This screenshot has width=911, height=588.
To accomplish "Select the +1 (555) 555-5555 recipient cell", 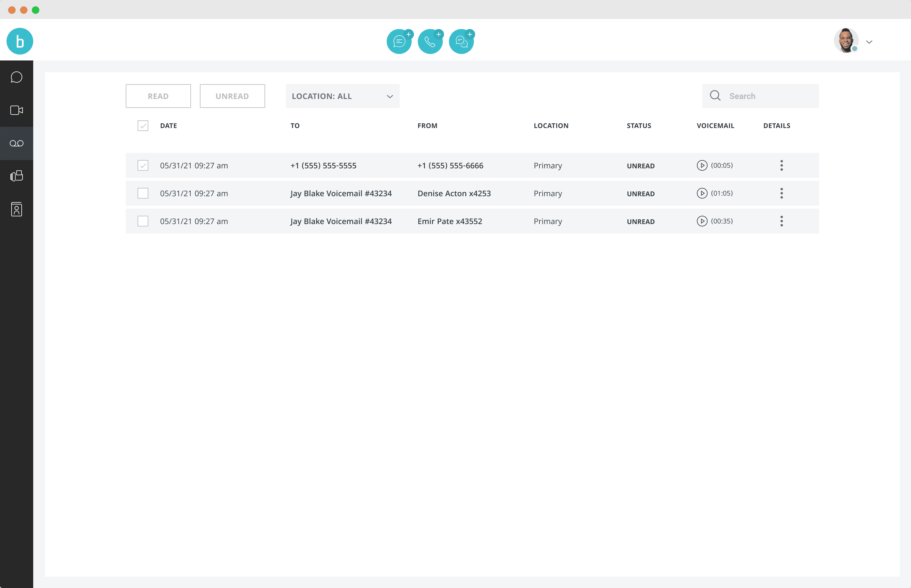I will pos(323,166).
